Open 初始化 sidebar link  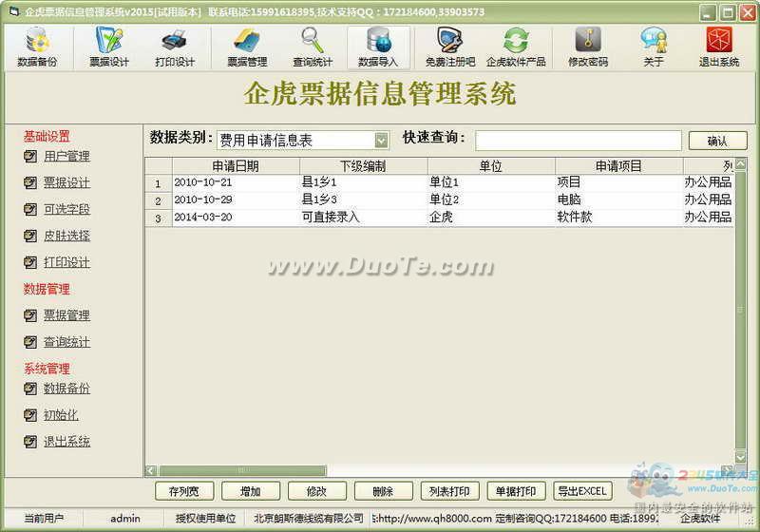pyautogui.click(x=61, y=415)
